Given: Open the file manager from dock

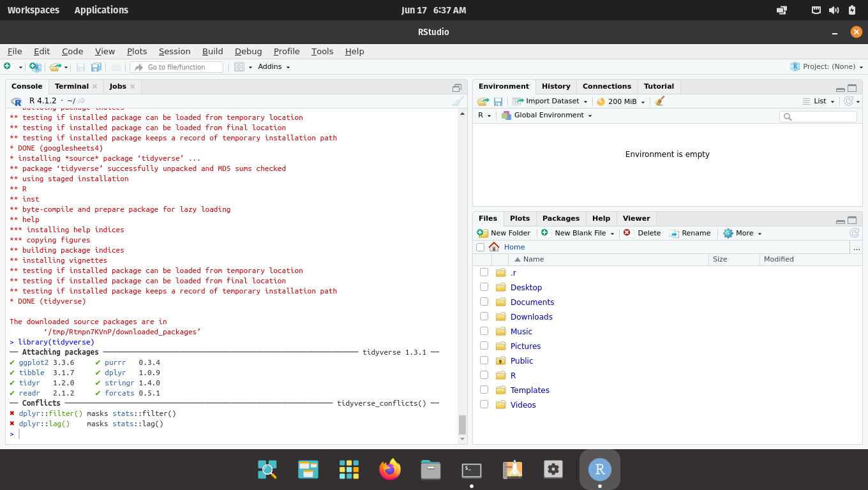Looking at the screenshot, I should pyautogui.click(x=431, y=470).
